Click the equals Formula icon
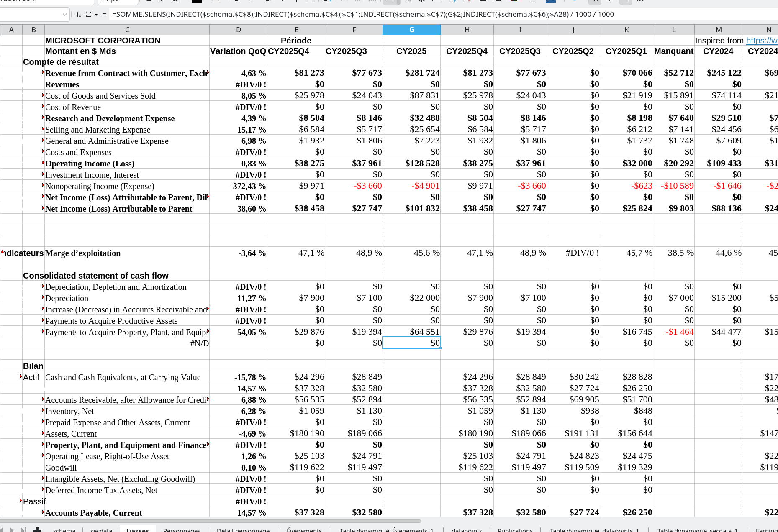Screen dimensions: 778x532 pos(104,14)
